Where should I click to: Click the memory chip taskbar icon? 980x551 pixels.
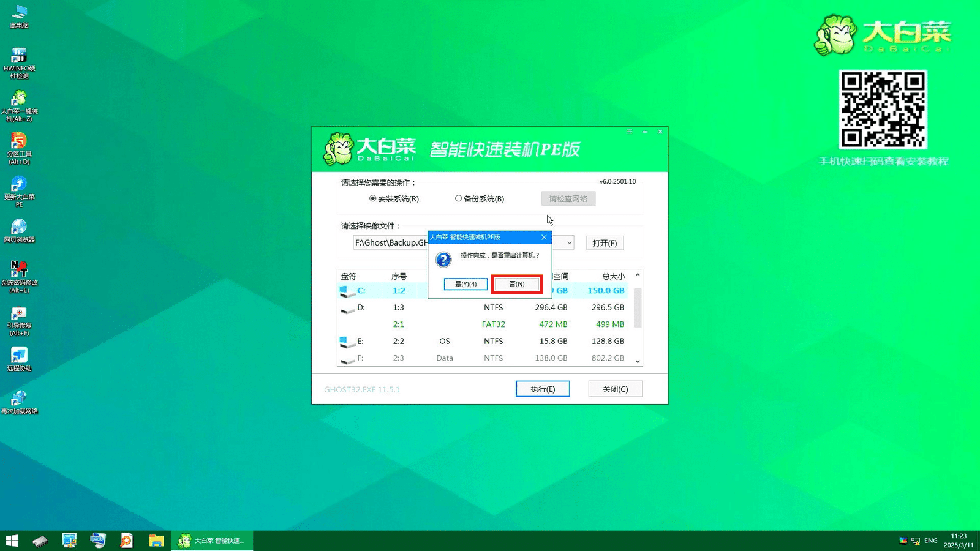(40, 541)
